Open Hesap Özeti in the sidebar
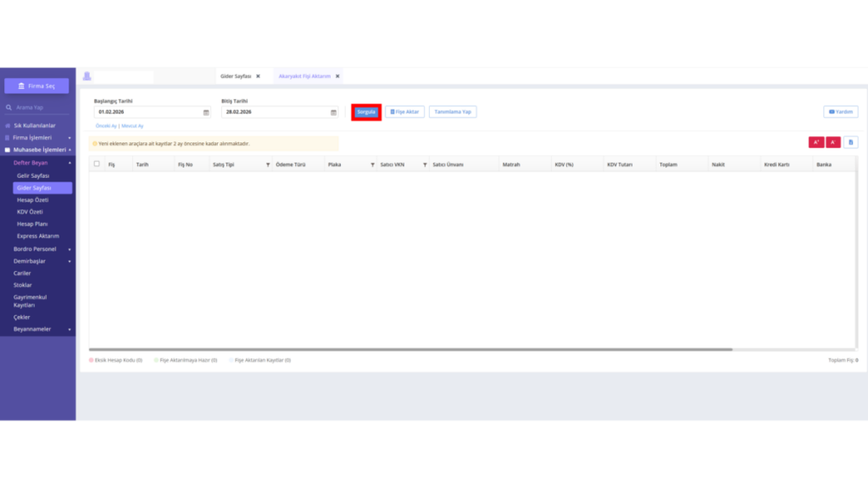Screen dimensions: 868x488 pos(33,200)
